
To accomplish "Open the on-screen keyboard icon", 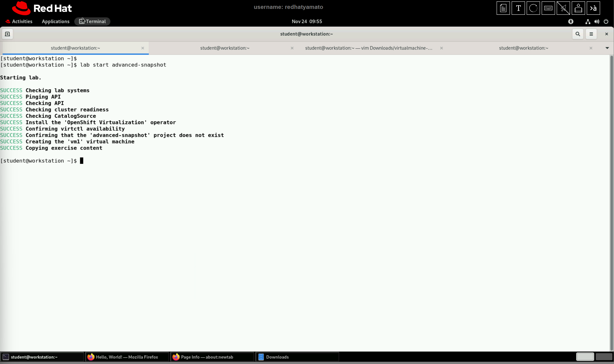I will pos(548,8).
